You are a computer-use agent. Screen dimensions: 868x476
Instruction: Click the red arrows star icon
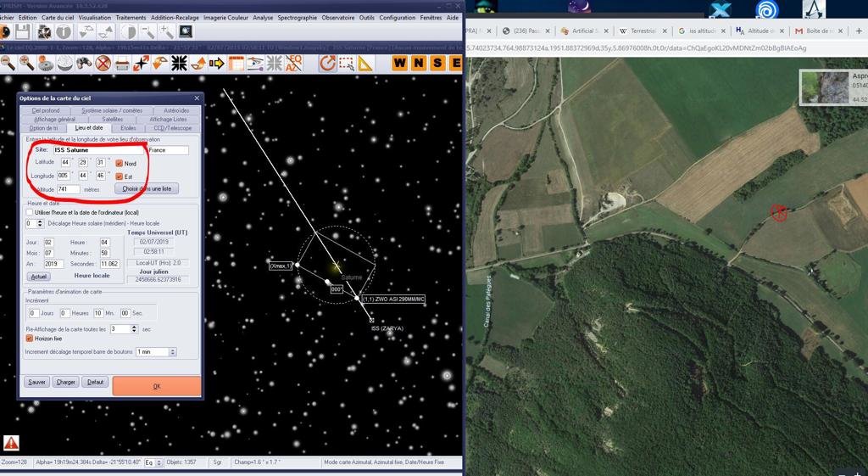pos(142,63)
